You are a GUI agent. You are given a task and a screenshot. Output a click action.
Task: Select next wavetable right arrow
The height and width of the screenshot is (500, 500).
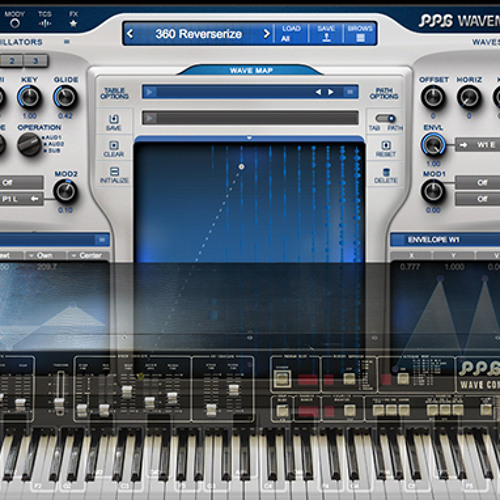[x=330, y=92]
